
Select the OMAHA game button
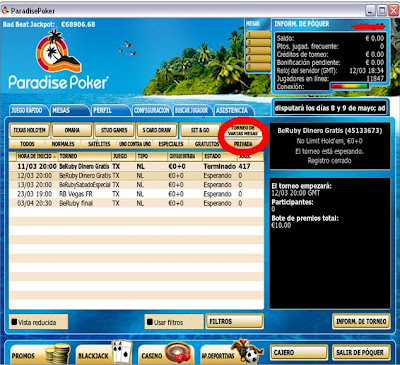(72, 130)
